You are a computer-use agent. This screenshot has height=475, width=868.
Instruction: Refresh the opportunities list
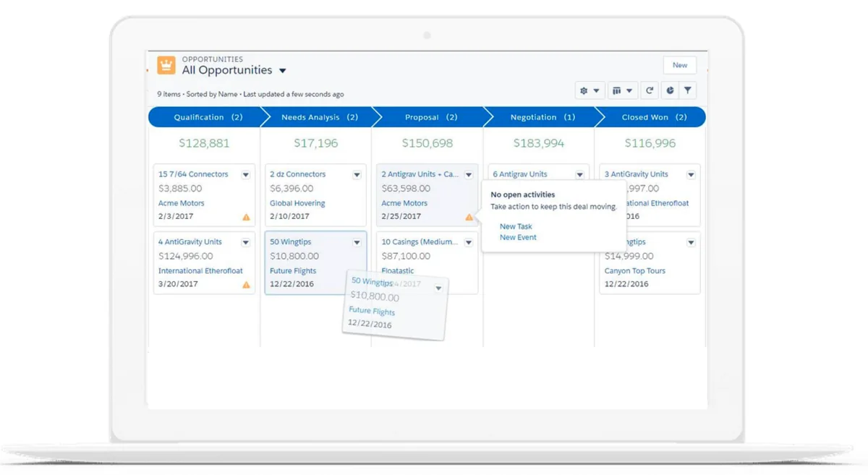click(x=650, y=90)
